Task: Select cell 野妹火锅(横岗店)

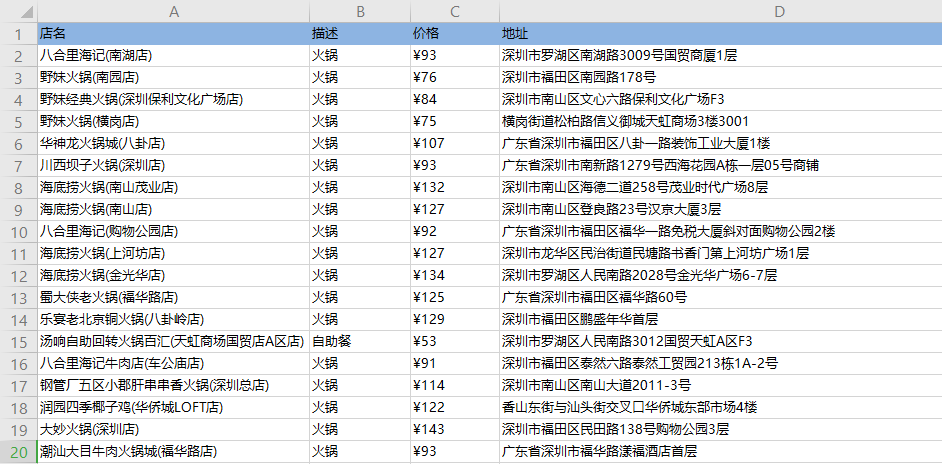Action: tap(174, 121)
